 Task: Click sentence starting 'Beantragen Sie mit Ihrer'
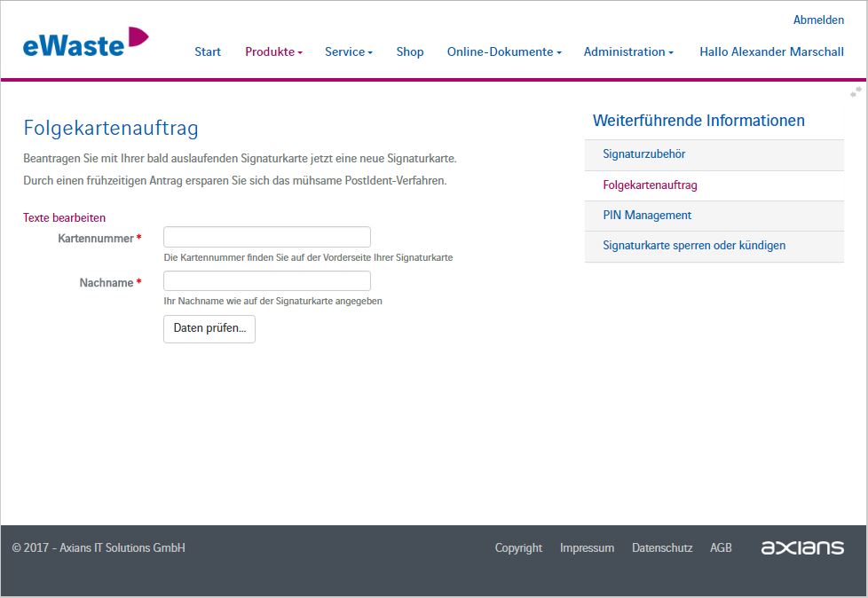240,159
